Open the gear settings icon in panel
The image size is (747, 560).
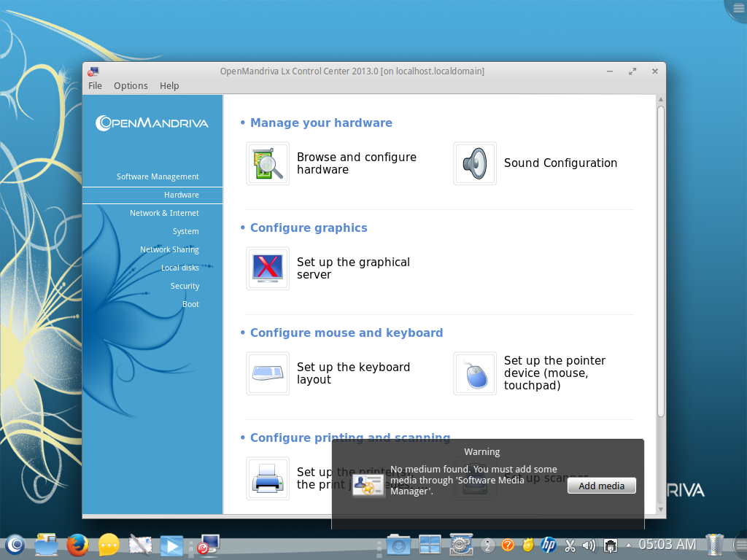(x=461, y=544)
